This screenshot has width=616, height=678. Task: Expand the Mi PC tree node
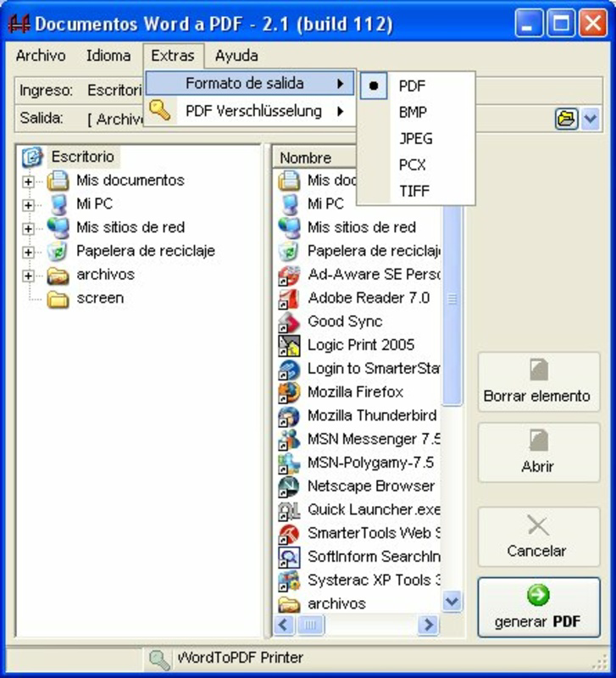28,204
